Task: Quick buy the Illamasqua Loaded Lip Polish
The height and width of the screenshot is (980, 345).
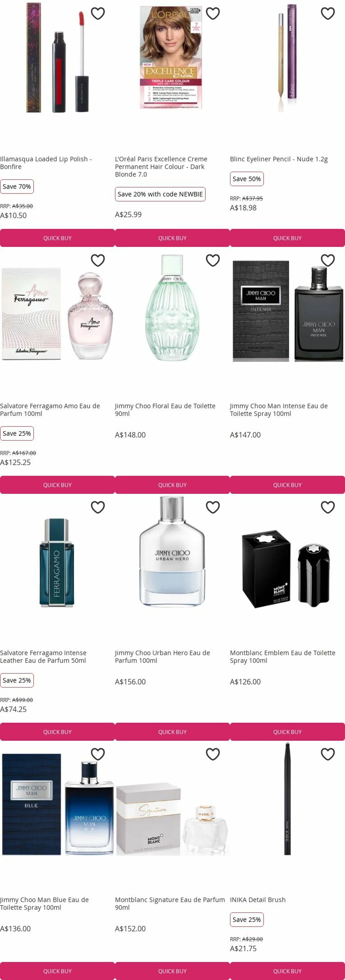Action: pos(58,238)
